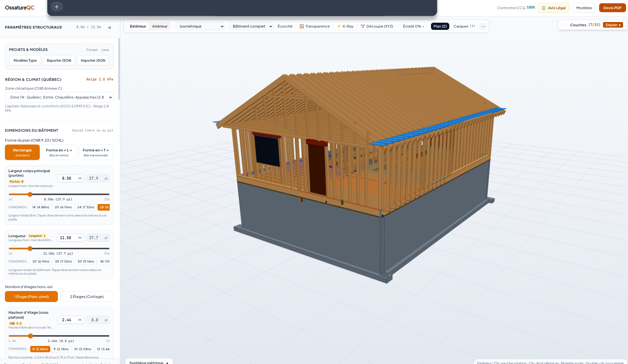628x364 pixels.
Task: Select length standard 20' (6.10m)
Action: coord(41,262)
